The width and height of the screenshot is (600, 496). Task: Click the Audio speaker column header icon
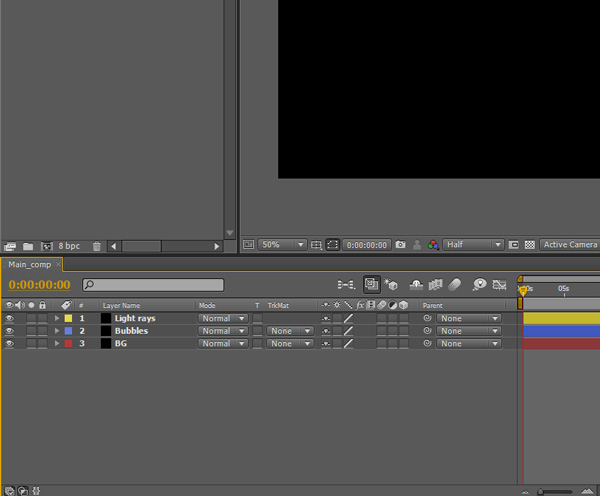tap(20, 305)
